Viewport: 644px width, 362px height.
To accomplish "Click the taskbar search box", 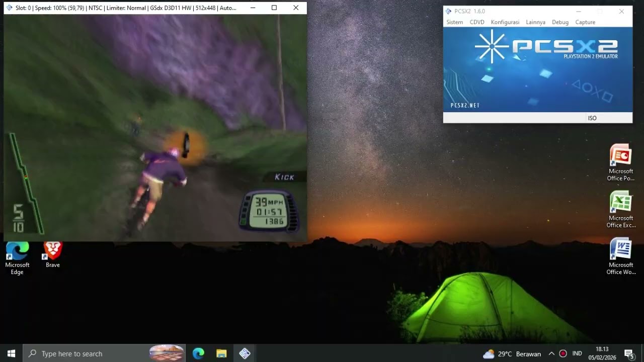I will tap(105, 353).
